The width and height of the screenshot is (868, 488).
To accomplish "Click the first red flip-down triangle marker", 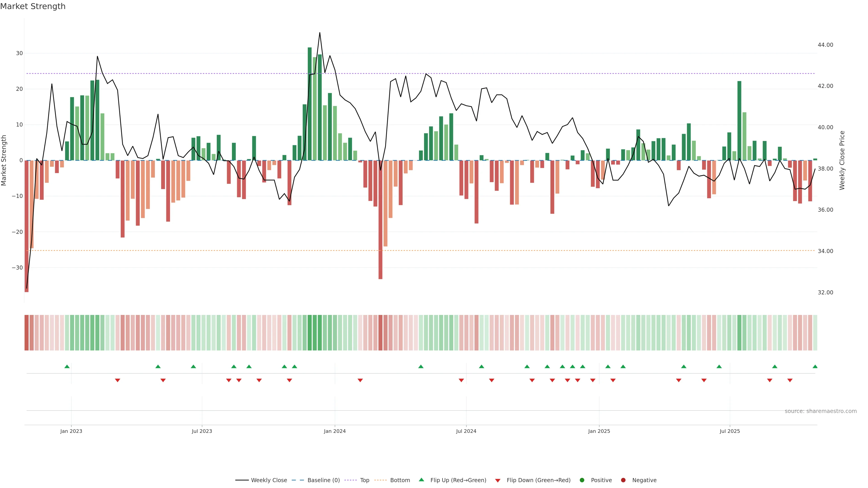I will [118, 380].
